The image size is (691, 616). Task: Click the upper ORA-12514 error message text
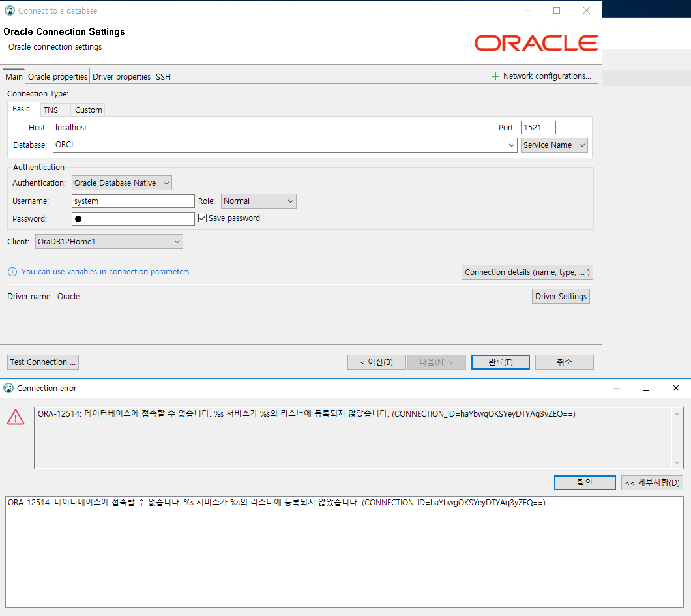[306, 414]
